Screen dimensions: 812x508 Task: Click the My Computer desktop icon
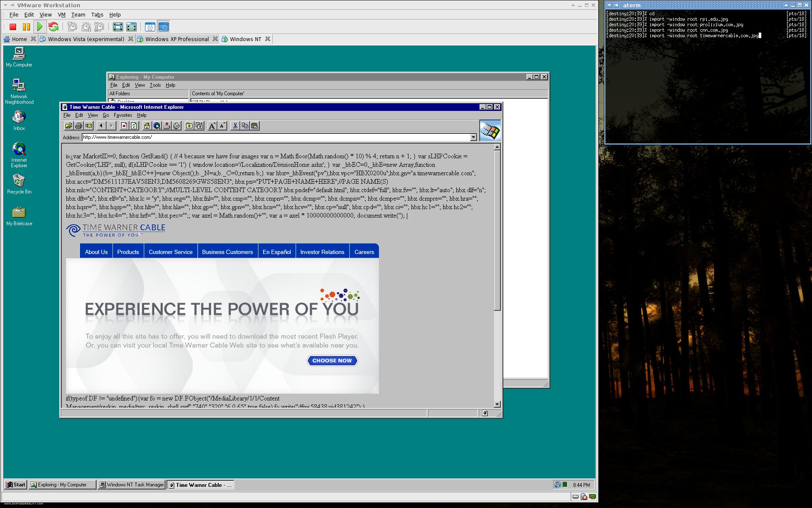[19, 57]
